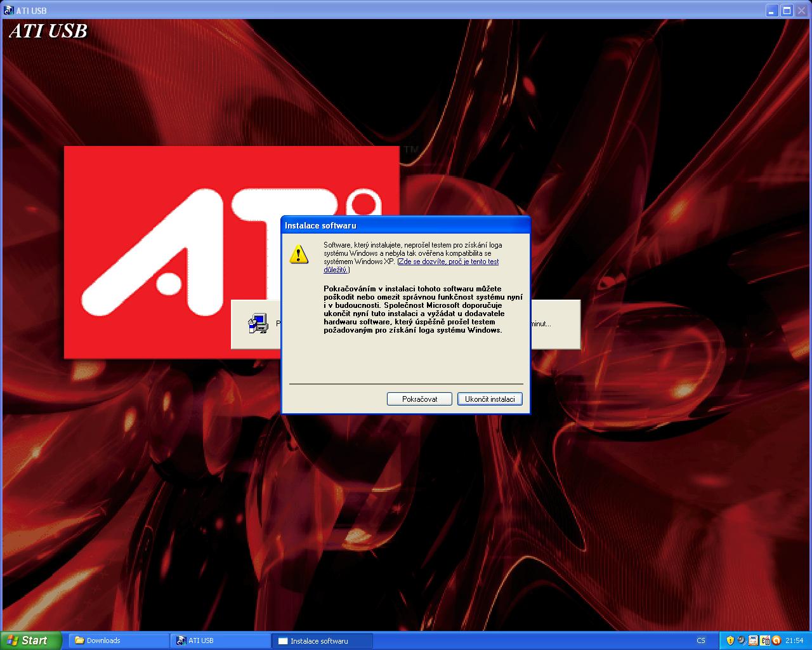Click the grey speaker tray icon

742,640
